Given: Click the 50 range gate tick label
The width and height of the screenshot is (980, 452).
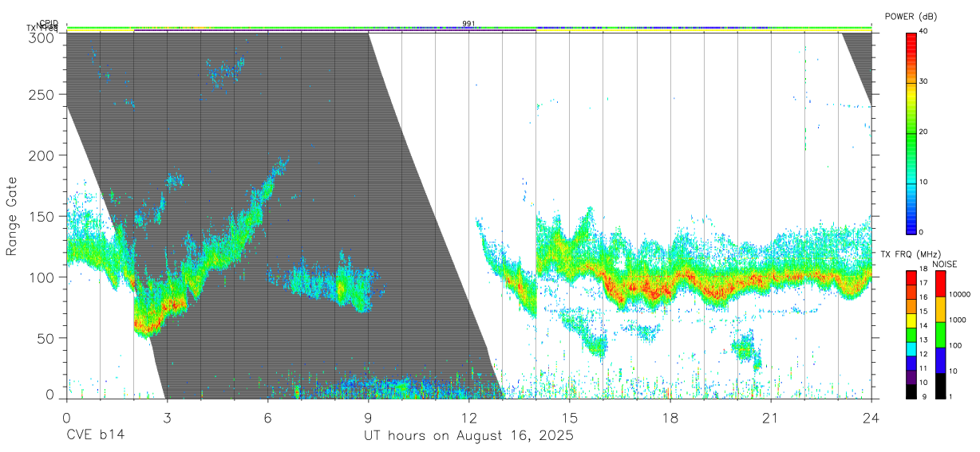Looking at the screenshot, I should coord(45,337).
